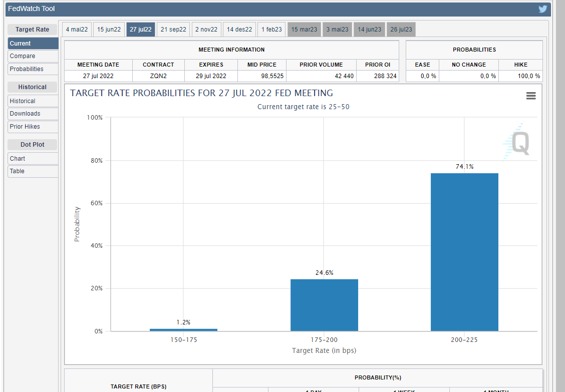Click the 175-200 bar labeled 24.6%
The height and width of the screenshot is (392, 565).
pos(324,305)
